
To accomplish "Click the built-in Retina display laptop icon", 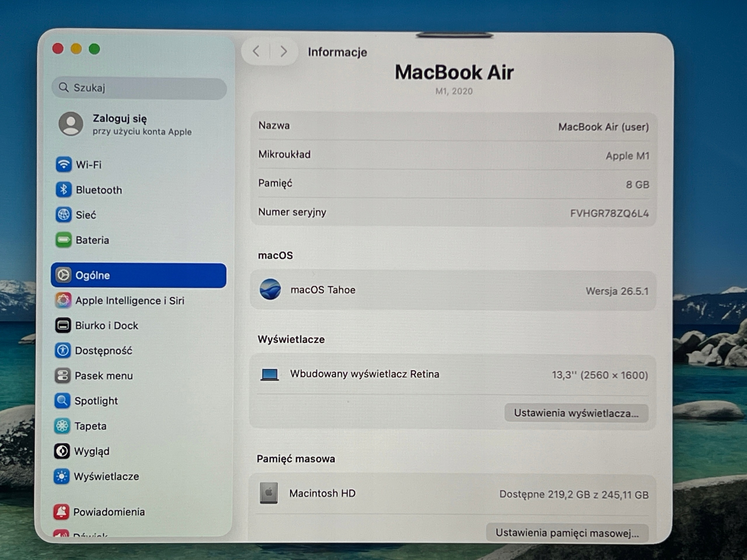I will click(270, 374).
